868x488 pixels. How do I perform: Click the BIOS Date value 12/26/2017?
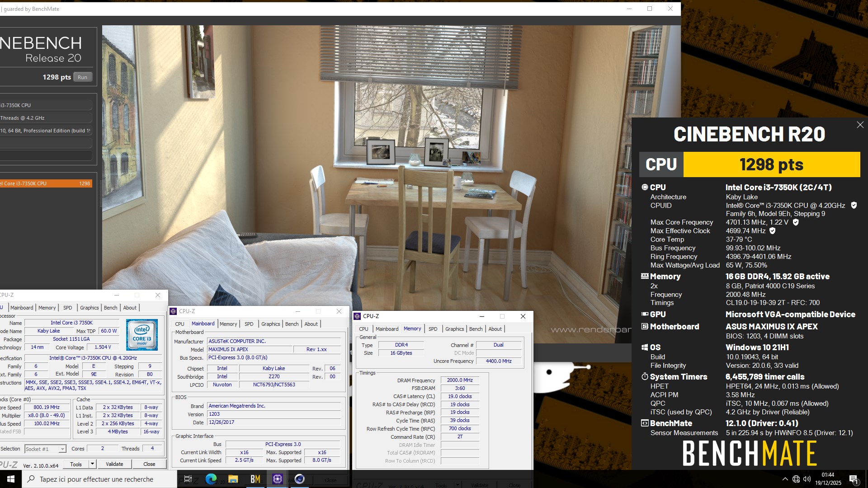pos(274,422)
